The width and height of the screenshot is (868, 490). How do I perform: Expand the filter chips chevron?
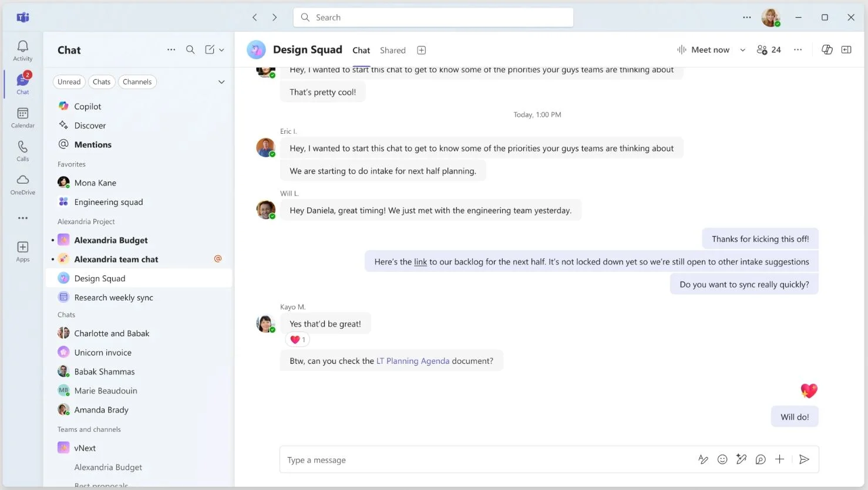(221, 82)
